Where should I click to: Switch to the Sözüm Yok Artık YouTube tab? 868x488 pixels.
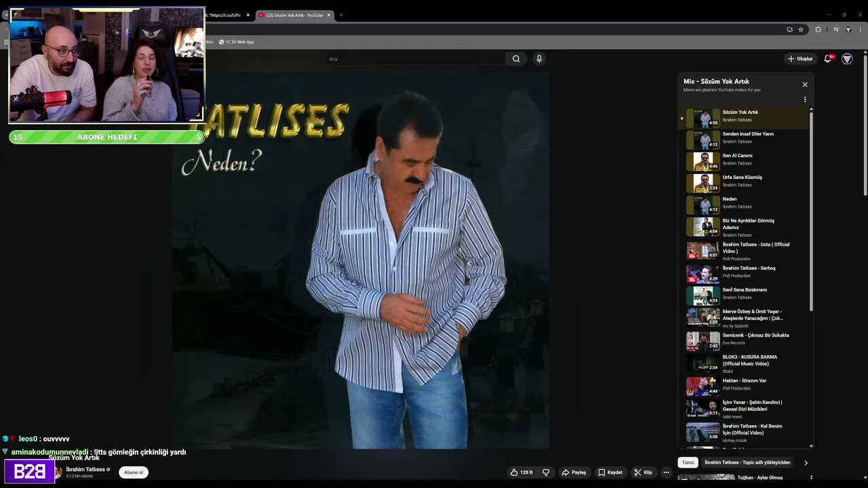tap(293, 15)
